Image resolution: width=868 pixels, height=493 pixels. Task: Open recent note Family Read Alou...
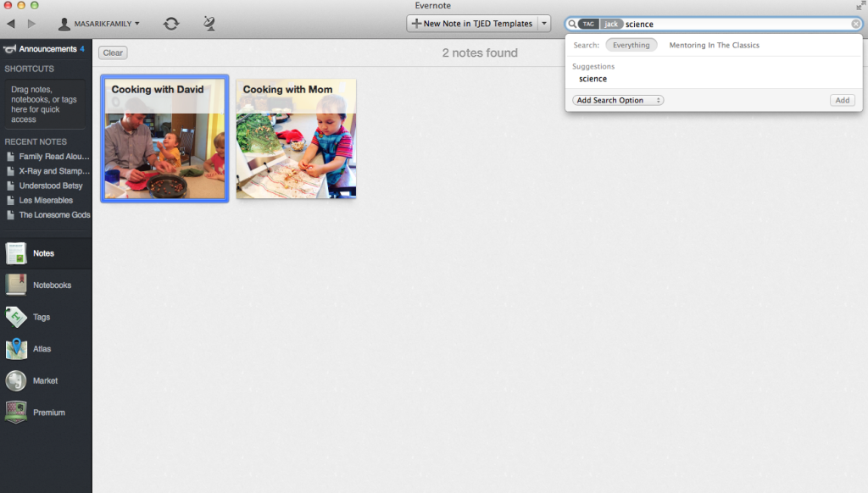tap(54, 157)
